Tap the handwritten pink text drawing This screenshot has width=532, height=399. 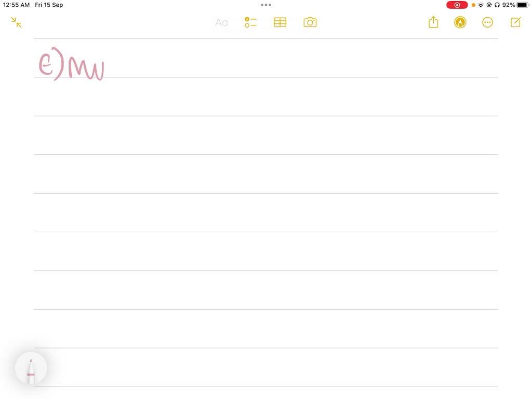[x=71, y=64]
